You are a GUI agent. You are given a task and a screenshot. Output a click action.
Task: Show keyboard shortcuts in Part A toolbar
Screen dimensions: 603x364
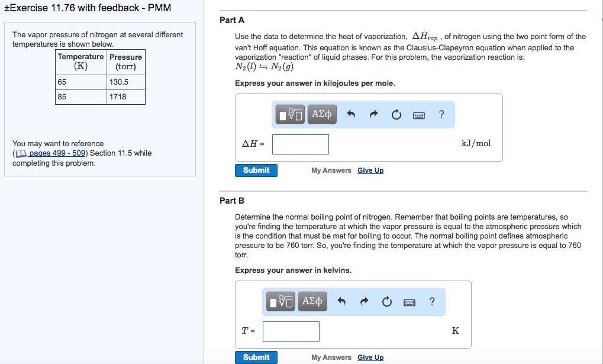click(x=419, y=115)
